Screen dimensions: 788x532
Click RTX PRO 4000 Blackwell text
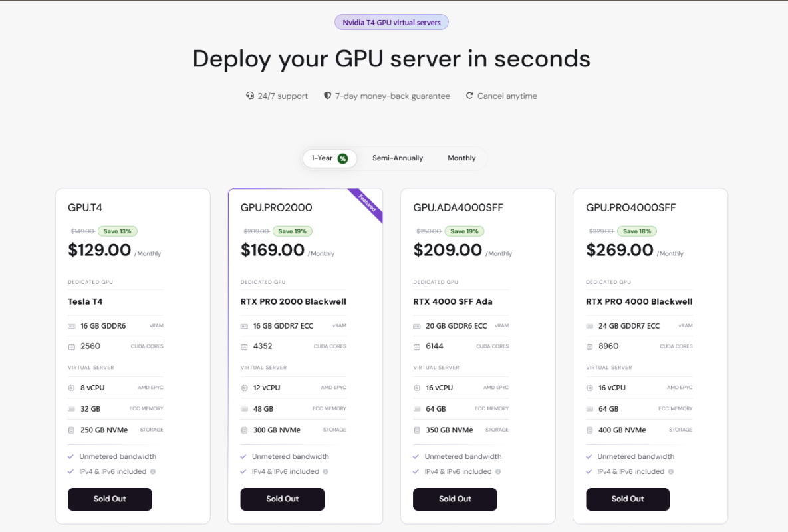pos(639,301)
